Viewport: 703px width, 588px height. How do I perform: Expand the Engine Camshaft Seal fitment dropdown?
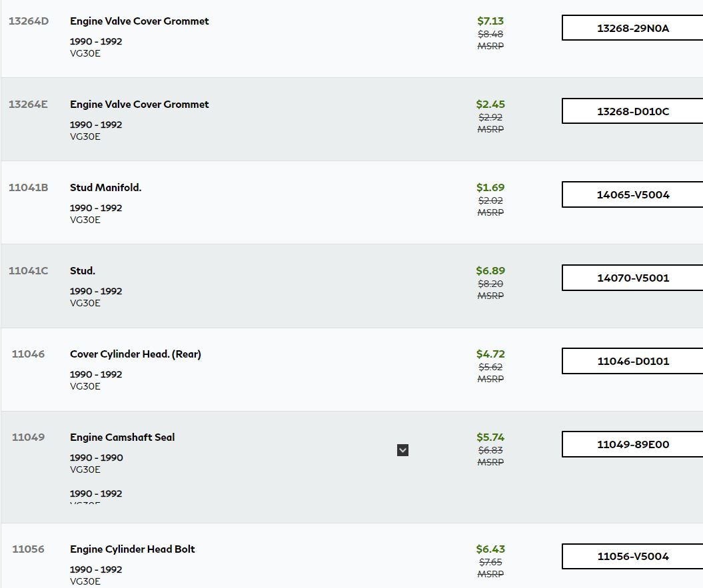(x=402, y=450)
